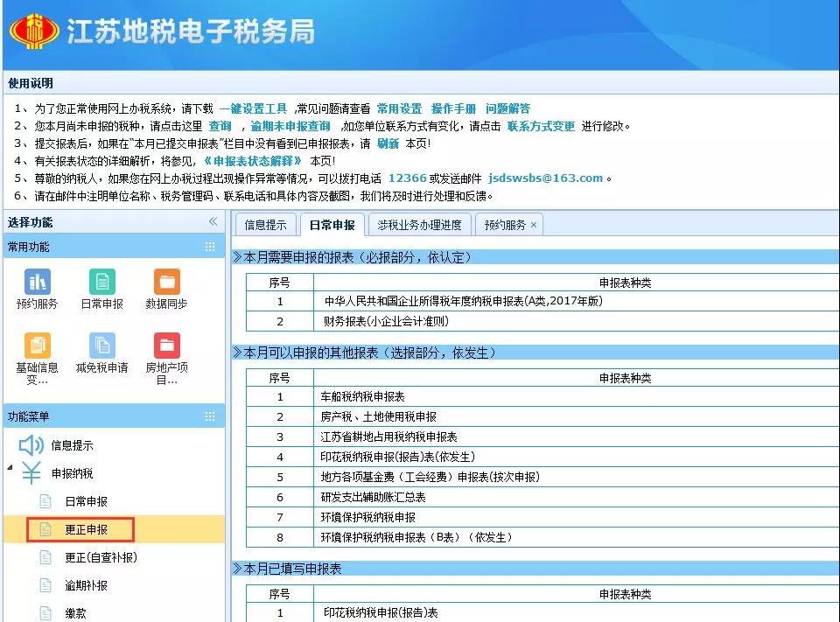Select 逾期补报 in the function menu
The width and height of the screenshot is (840, 622).
86,585
